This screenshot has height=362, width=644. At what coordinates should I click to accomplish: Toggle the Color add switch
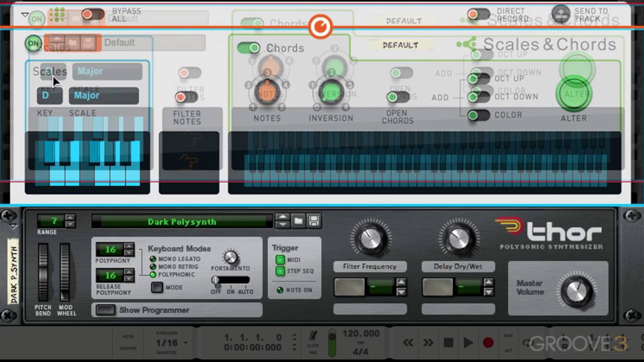tap(478, 115)
